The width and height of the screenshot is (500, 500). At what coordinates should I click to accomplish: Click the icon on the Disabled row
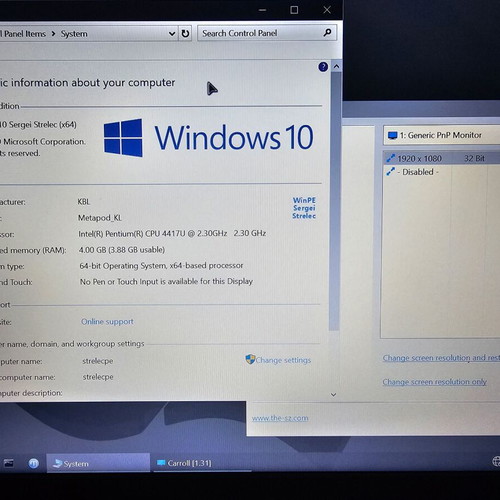point(390,172)
